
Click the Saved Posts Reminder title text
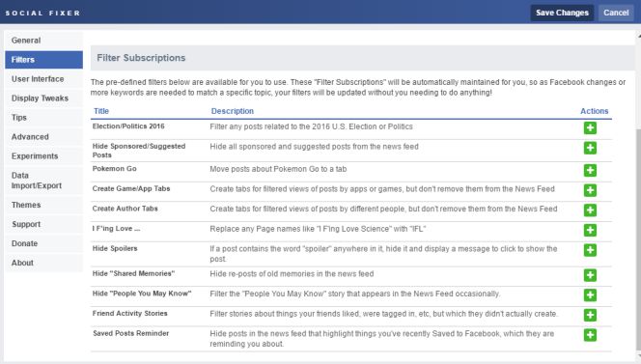pos(131,333)
